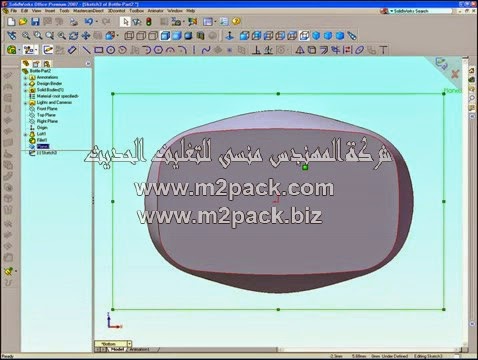Expand the Annotations tree node

(25, 78)
